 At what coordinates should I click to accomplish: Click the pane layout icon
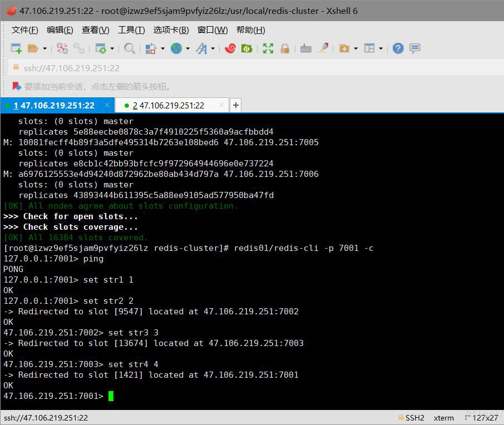click(369, 48)
